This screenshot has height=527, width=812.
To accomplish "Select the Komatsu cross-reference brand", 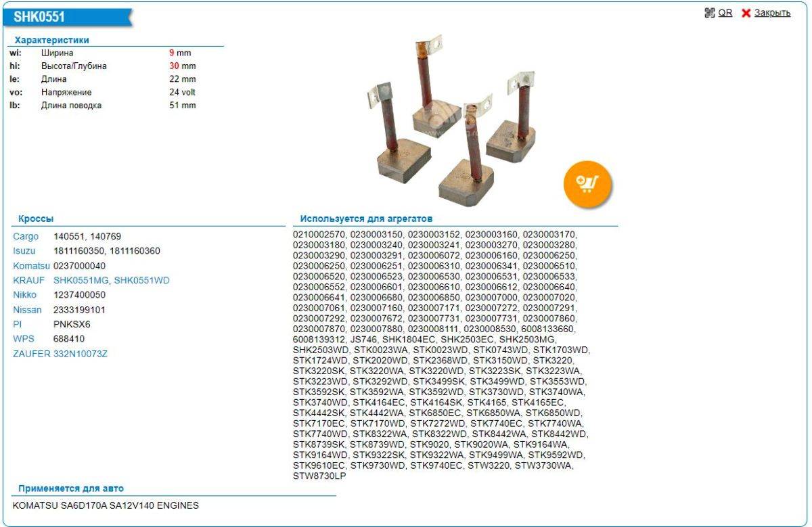I will click(x=31, y=266).
